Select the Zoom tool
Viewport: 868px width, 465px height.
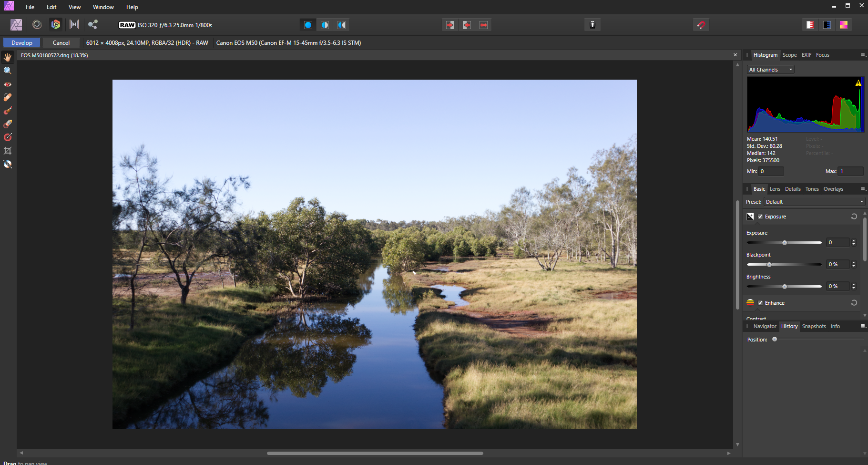click(8, 71)
